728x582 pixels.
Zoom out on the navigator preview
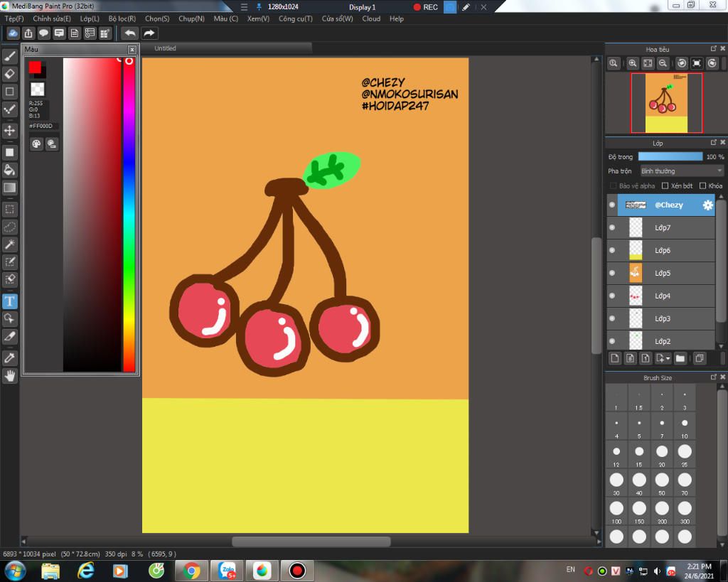point(663,63)
